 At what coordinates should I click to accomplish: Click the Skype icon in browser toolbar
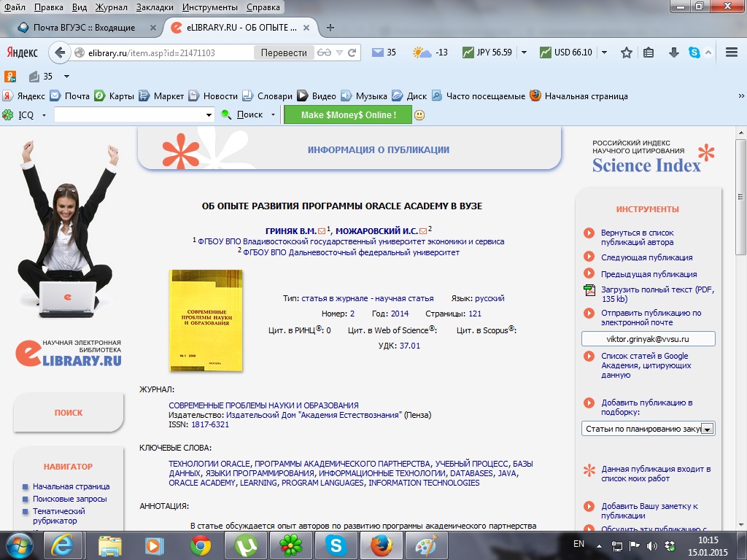[x=694, y=52]
